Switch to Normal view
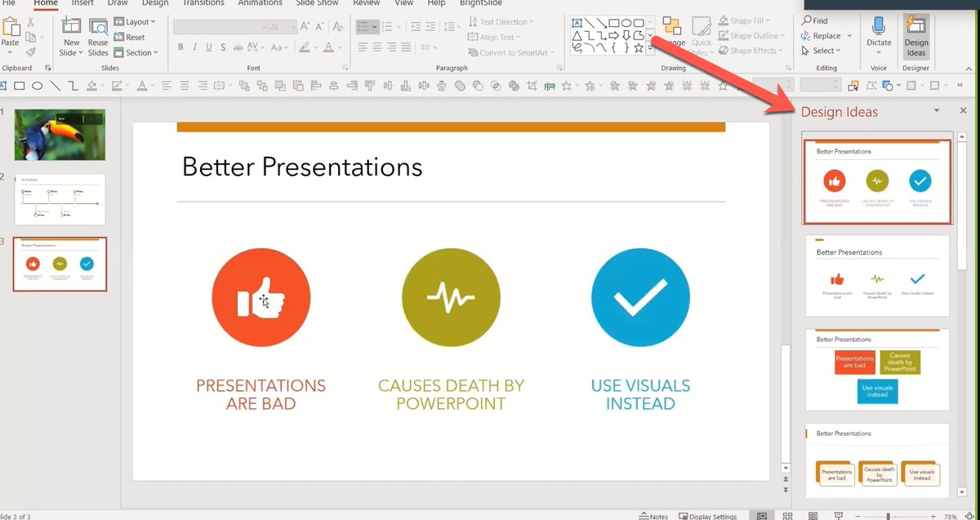980x520 pixels. click(x=761, y=516)
